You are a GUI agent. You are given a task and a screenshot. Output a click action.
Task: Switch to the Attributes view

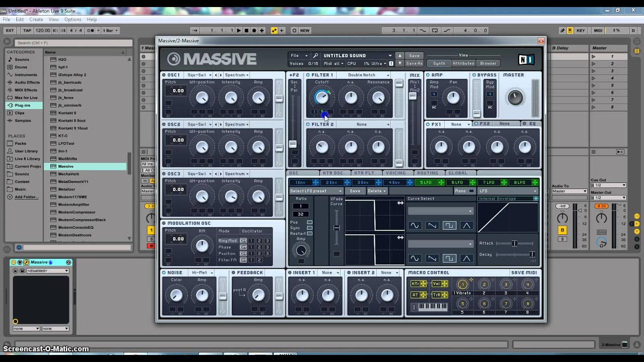tap(463, 63)
